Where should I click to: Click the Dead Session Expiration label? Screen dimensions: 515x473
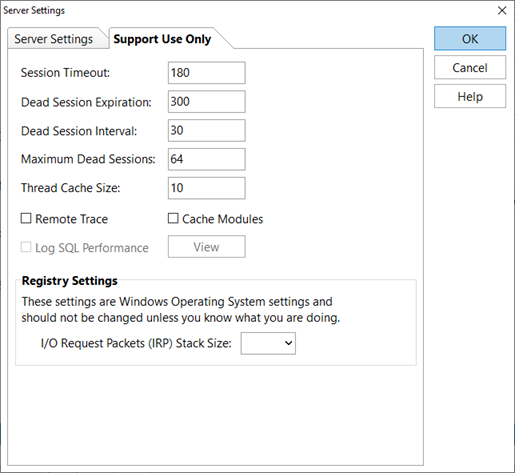86,102
